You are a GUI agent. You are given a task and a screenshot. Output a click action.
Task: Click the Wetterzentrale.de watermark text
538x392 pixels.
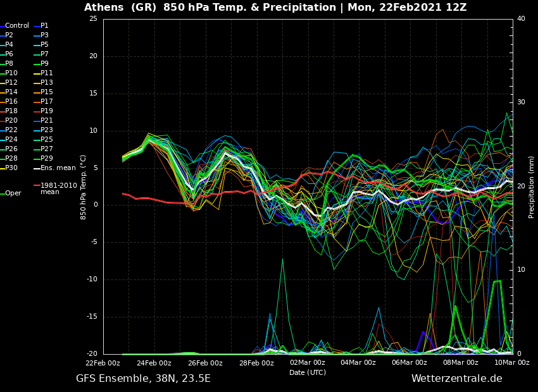(x=456, y=379)
